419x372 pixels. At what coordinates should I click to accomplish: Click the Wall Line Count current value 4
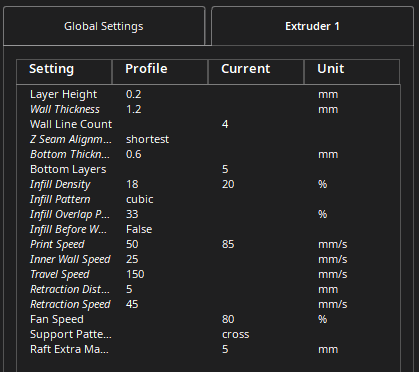coord(225,124)
